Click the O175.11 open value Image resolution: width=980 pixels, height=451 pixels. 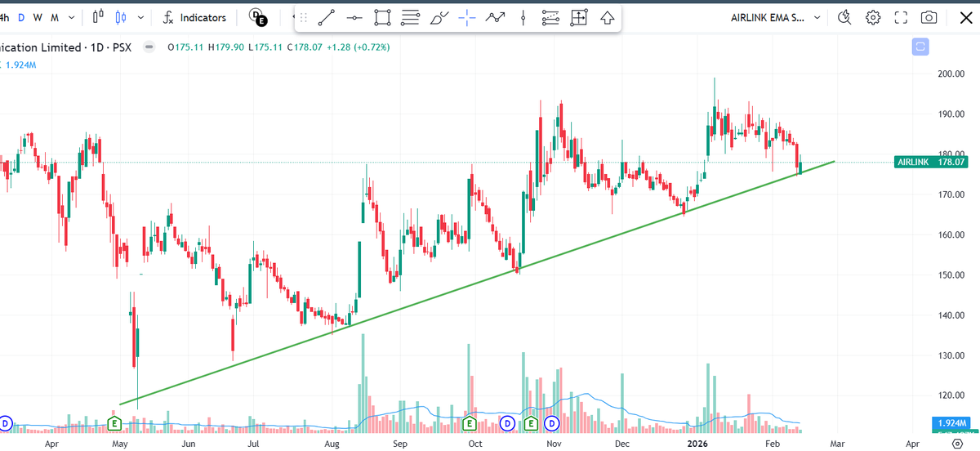click(187, 47)
